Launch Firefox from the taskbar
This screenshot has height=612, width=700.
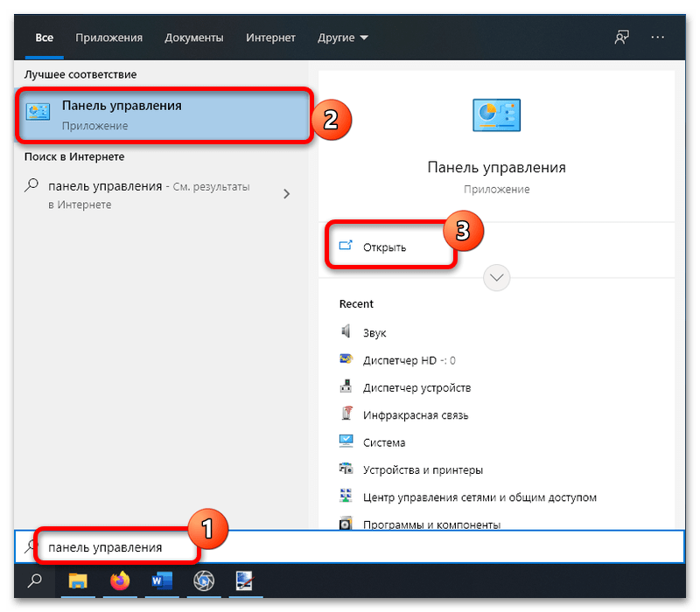[120, 581]
